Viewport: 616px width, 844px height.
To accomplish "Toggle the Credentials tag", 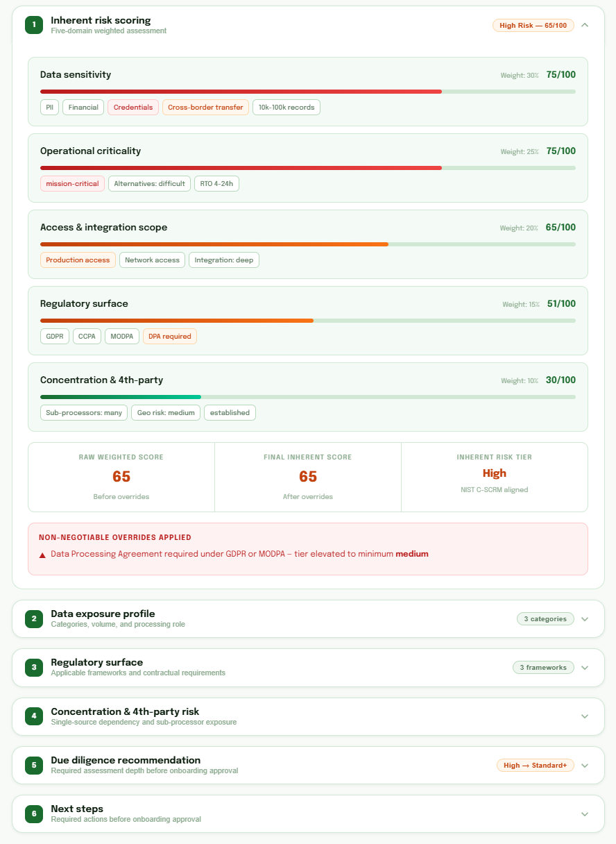I will (132, 107).
